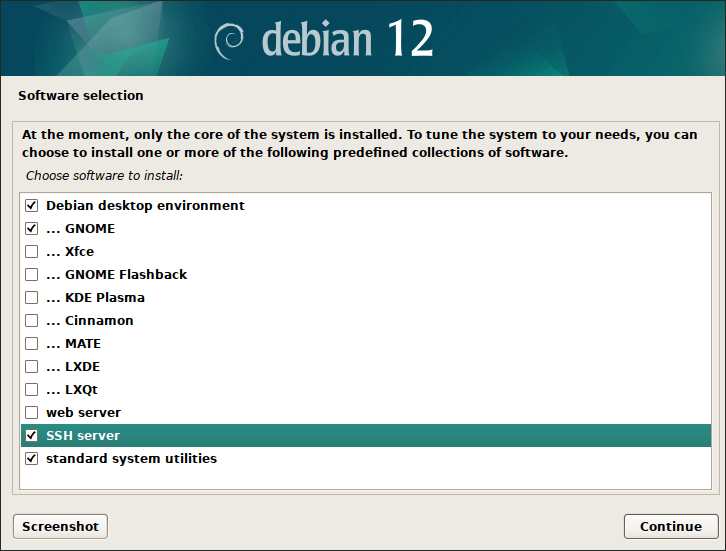Click the '... Xfce' list label

point(70,251)
